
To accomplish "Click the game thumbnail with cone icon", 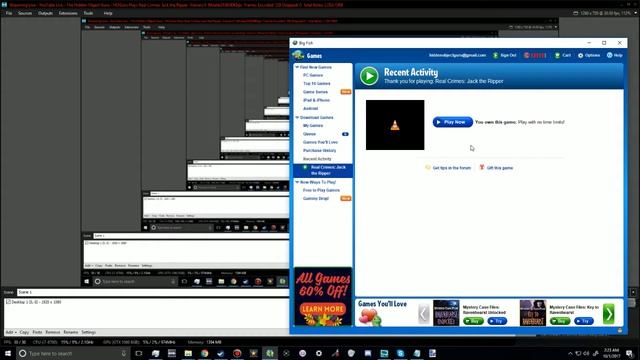I will pos(395,125).
